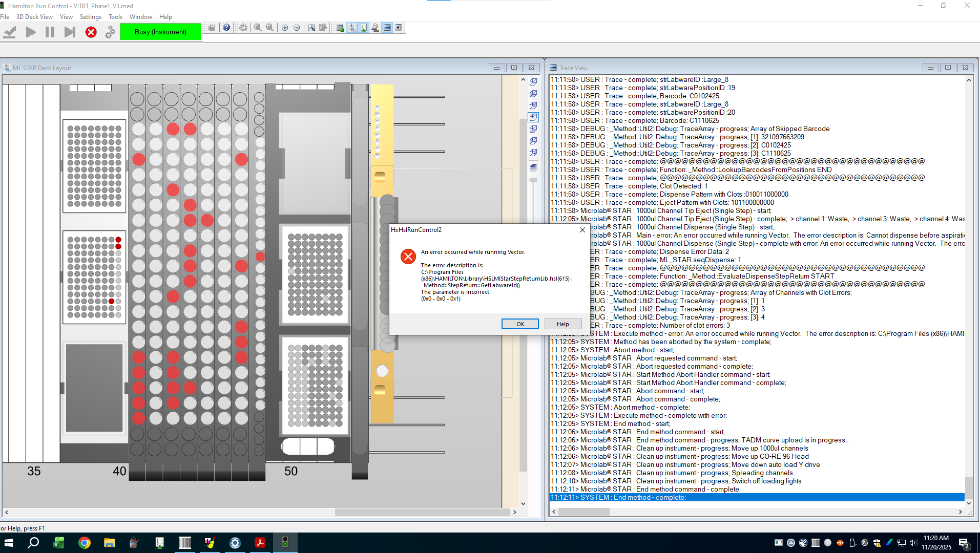Open Google Chrome from the taskbar
The width and height of the screenshot is (980, 553).
pos(84,543)
